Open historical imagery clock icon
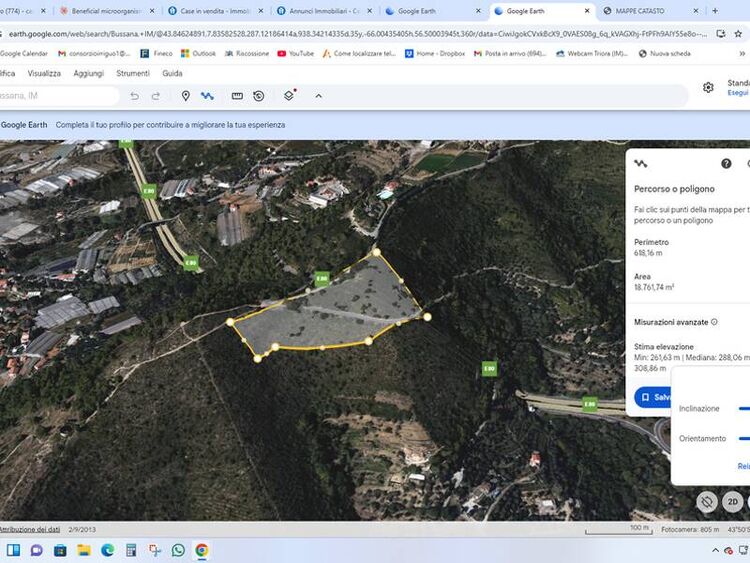Screen dimensions: 750x563 coord(259,96)
